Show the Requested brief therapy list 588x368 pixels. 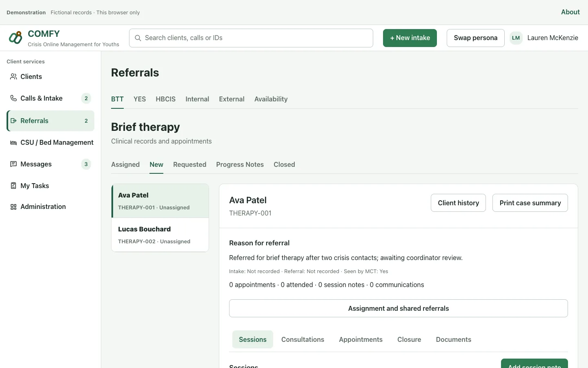click(x=189, y=164)
